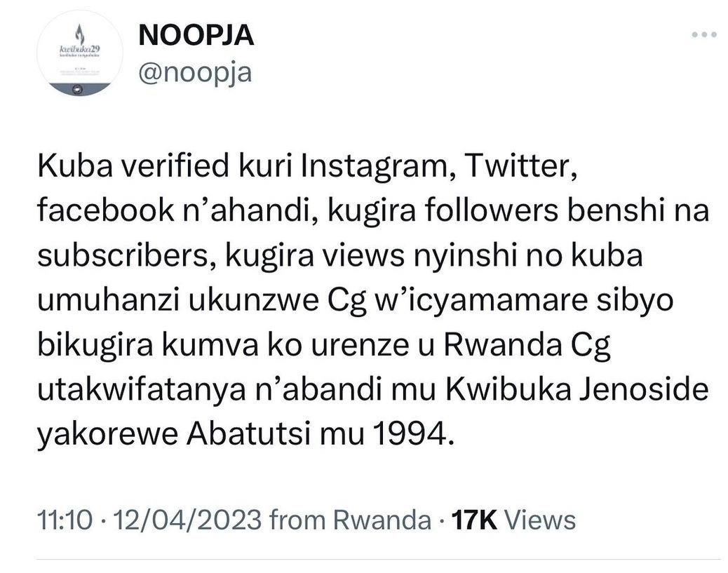
Task: Click the 11:10 tweet timestamp
Action: [x=65, y=520]
